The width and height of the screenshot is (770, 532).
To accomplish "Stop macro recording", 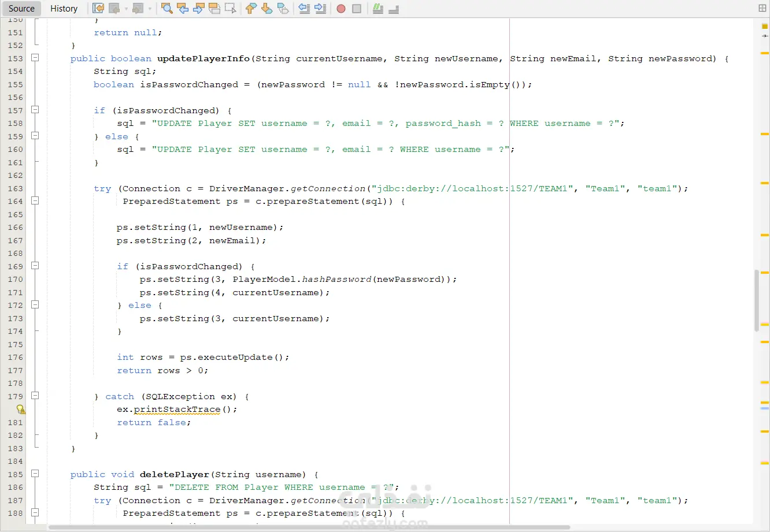I will (x=357, y=9).
